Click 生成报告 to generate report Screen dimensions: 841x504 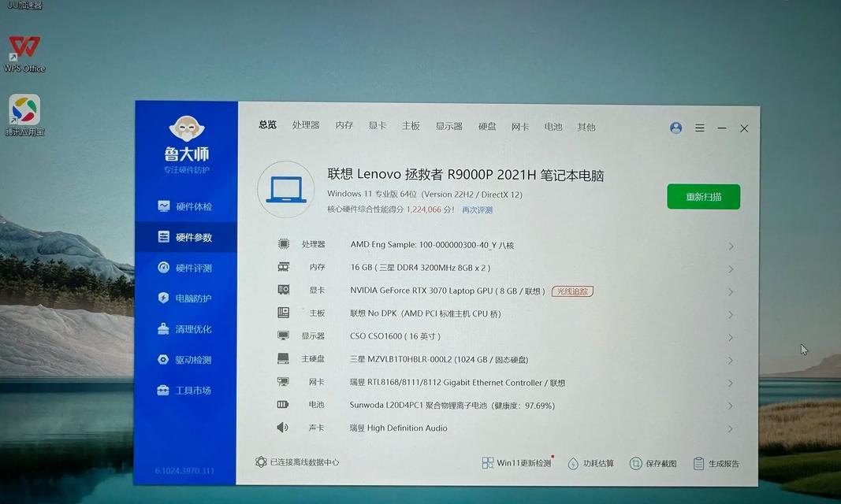(716, 464)
